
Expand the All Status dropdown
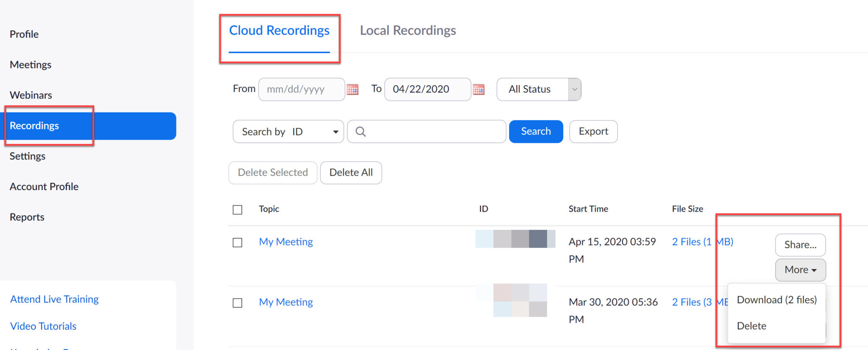click(x=539, y=89)
